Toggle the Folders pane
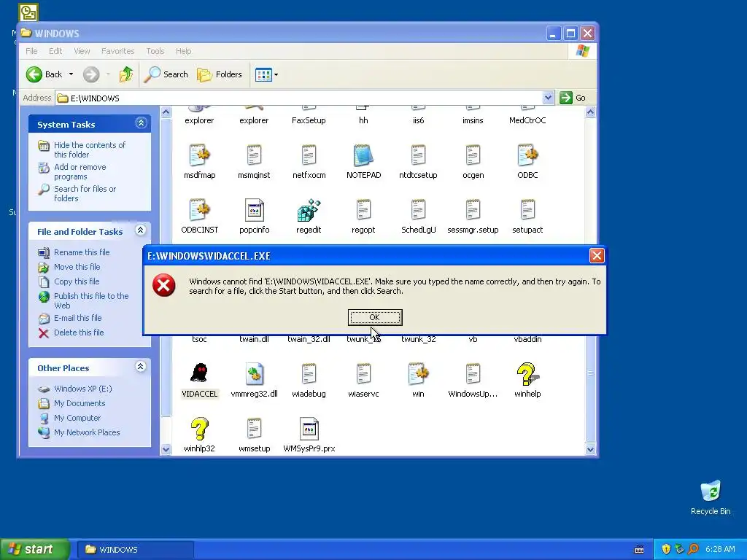747x560 pixels. point(220,74)
